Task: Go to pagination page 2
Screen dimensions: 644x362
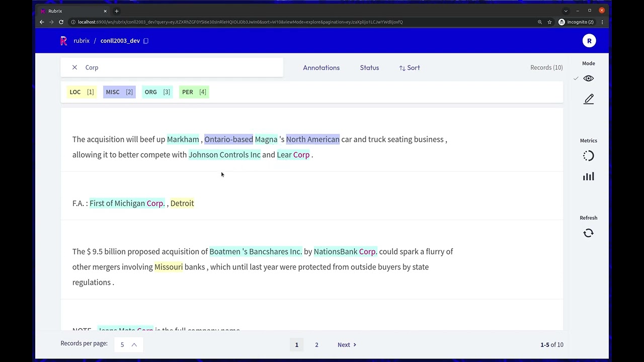Action: (x=316, y=344)
